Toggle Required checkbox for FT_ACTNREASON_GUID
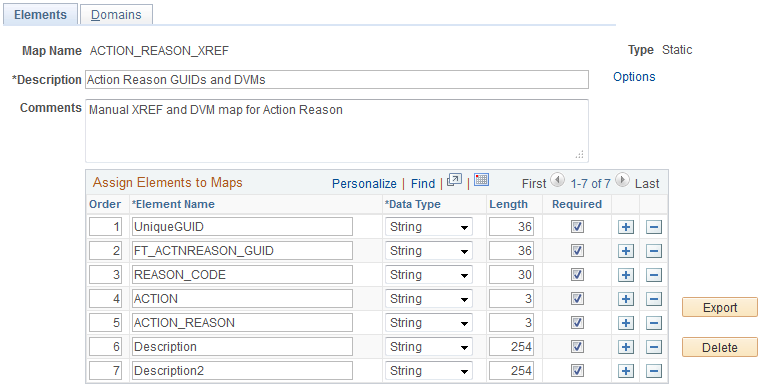Image resolution: width=762 pixels, height=388 pixels. [x=577, y=250]
